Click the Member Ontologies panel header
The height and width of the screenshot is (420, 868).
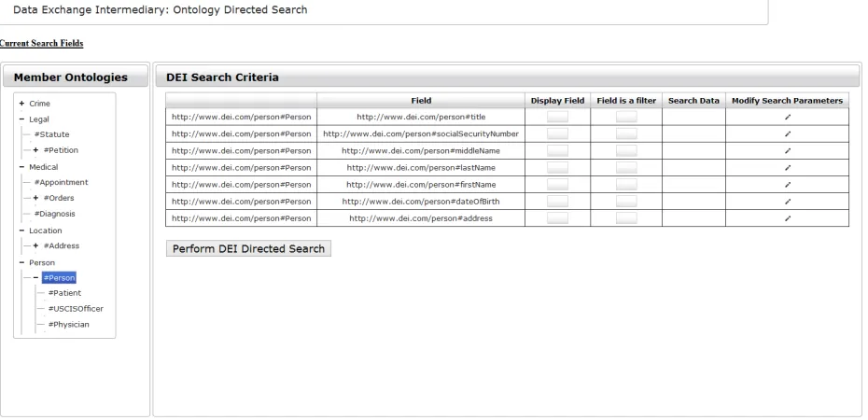pyautogui.click(x=76, y=77)
